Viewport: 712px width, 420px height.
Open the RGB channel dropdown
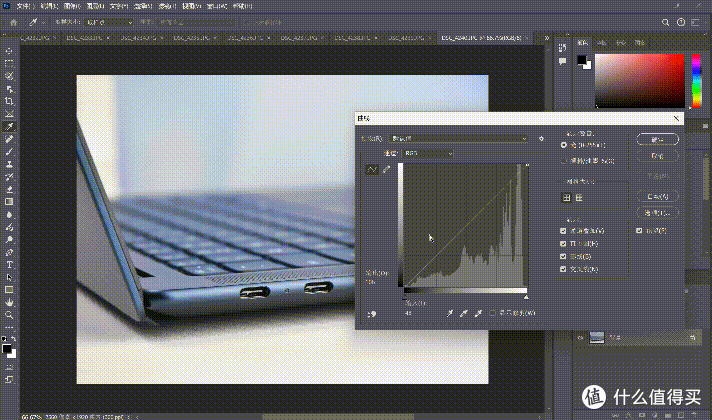pos(428,153)
